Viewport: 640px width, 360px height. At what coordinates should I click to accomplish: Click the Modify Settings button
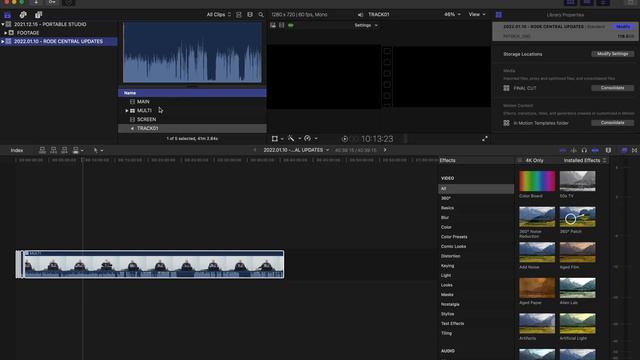612,54
